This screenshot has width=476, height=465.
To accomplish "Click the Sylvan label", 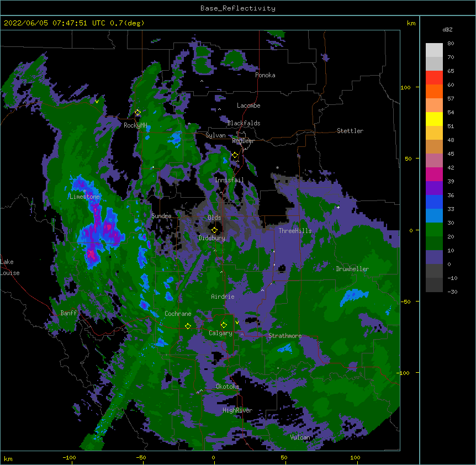I will click(x=215, y=135).
